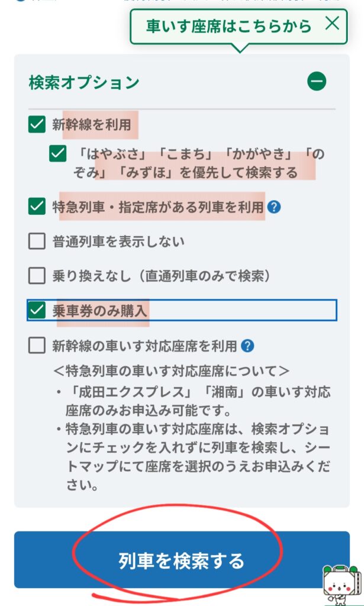Tap the 新幹線の車いす対応座席を利用 label text

144,346
